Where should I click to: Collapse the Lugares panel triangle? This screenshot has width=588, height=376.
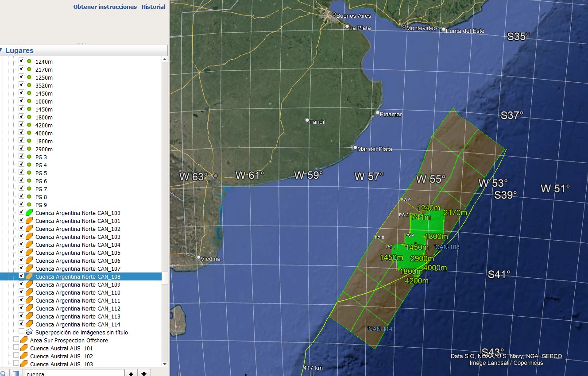(2, 50)
